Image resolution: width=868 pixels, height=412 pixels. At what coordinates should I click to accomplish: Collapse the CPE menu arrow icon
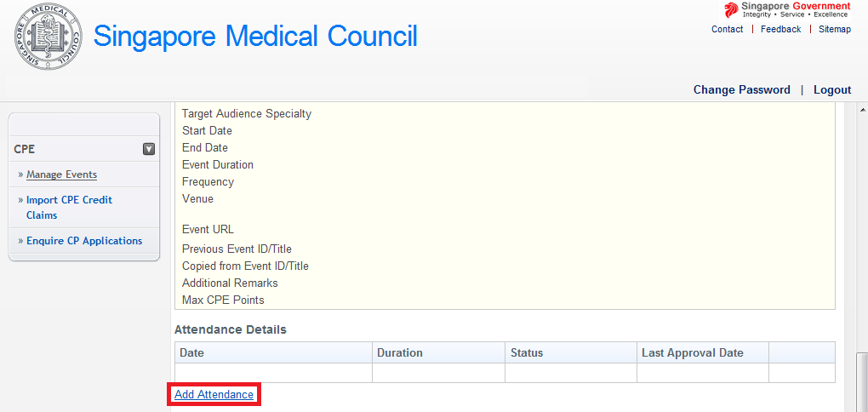click(x=149, y=149)
